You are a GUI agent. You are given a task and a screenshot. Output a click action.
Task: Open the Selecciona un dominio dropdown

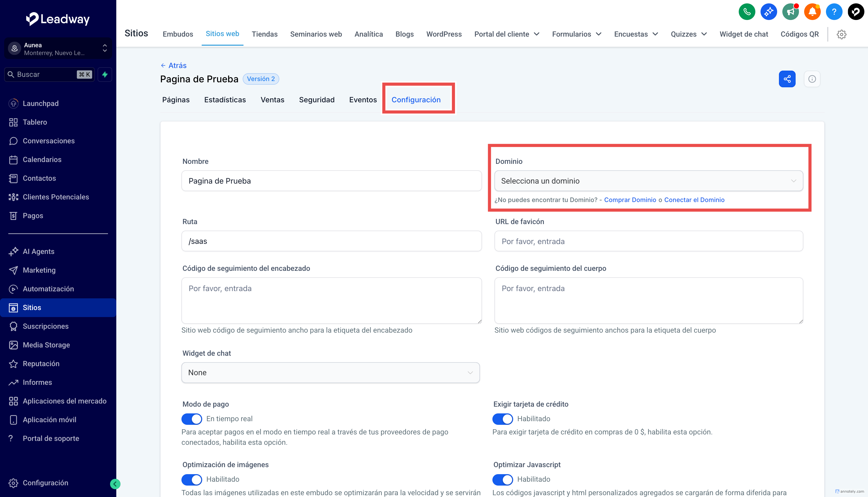(x=648, y=181)
